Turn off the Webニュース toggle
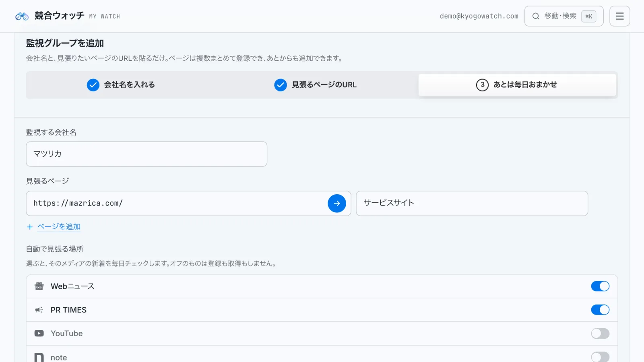Screen dimensions: 644x362 click(x=600, y=286)
